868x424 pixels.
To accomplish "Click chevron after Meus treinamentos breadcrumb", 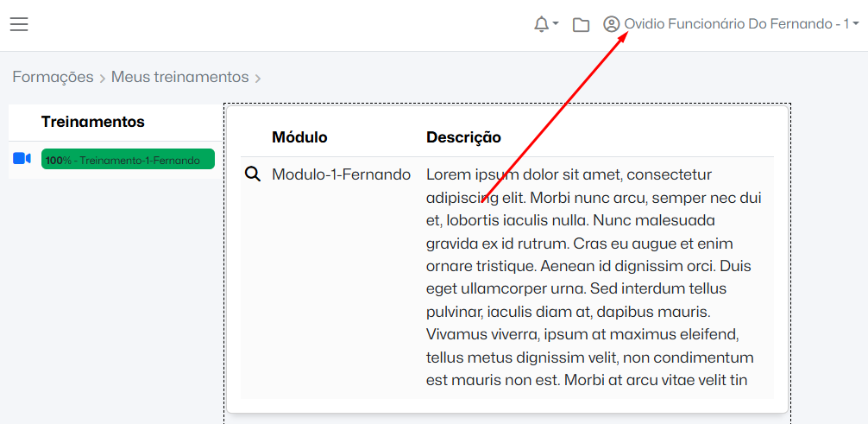I will coord(257,79).
